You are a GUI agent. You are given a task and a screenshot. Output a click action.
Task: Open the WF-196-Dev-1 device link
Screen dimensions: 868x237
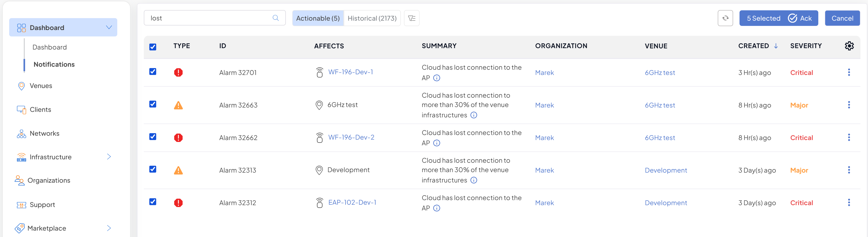pos(350,72)
